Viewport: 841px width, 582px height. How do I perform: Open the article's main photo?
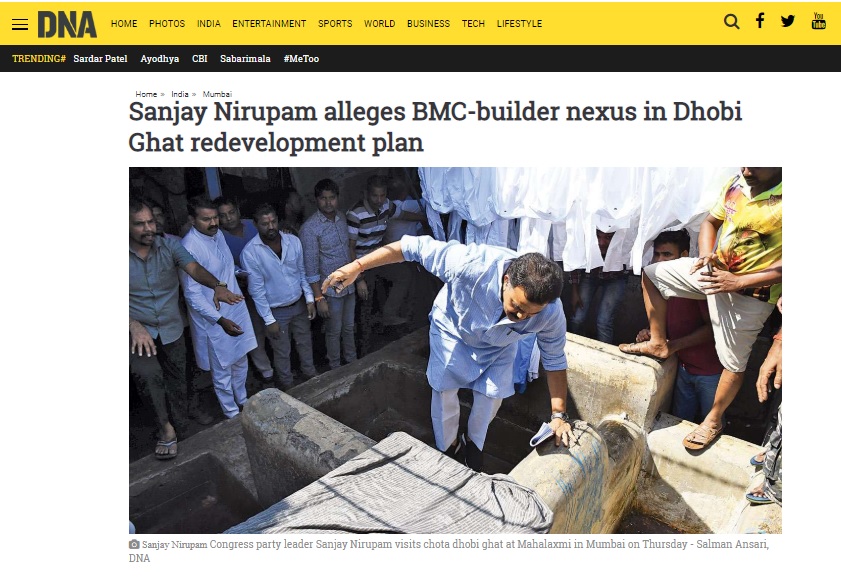tap(455, 350)
